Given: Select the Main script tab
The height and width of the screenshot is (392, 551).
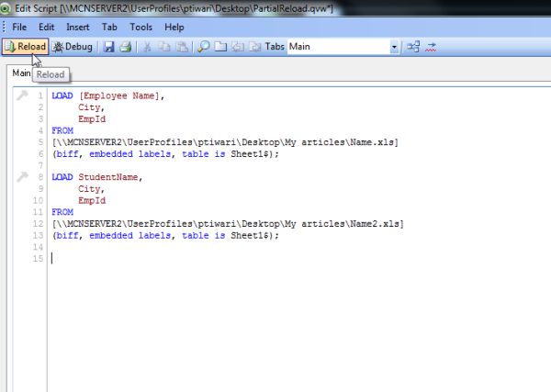Looking at the screenshot, I should click(21, 73).
